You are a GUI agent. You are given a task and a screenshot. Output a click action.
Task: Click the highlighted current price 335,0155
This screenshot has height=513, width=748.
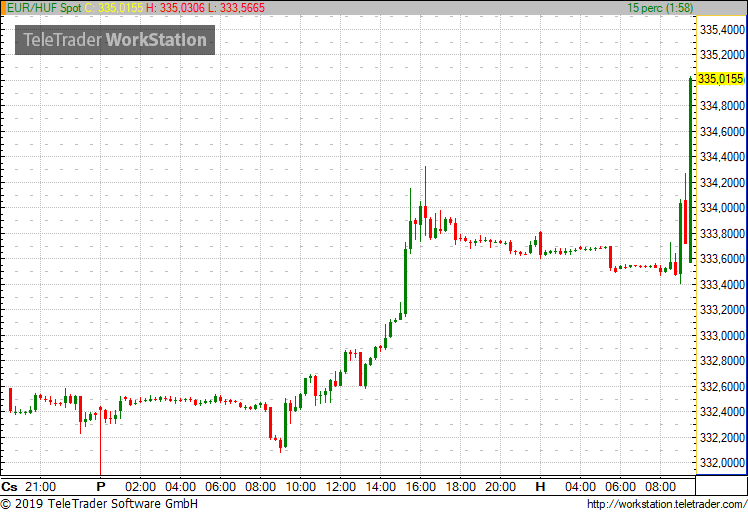pos(720,79)
